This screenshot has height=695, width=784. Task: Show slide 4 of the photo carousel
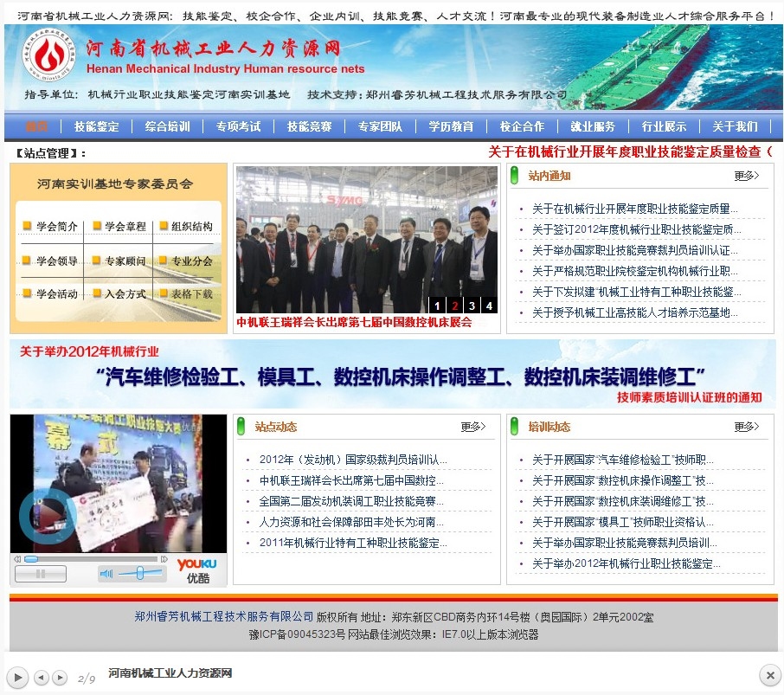point(489,306)
